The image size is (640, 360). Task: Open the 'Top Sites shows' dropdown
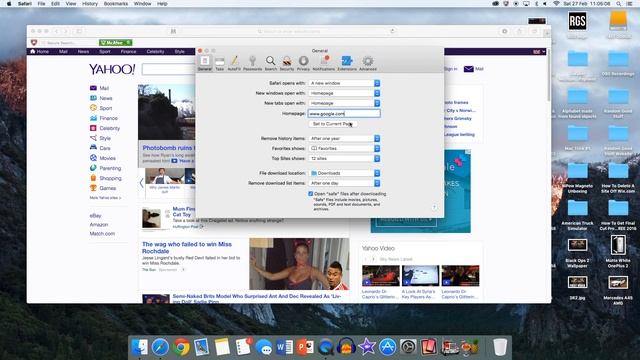tap(344, 158)
